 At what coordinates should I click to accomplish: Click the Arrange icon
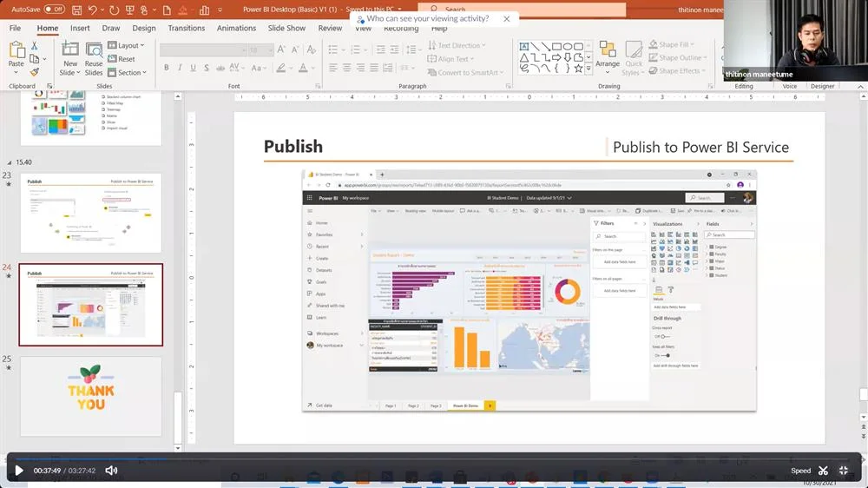[x=608, y=58]
